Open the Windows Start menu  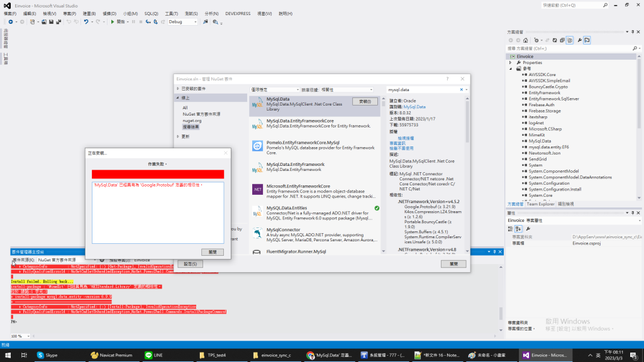8,355
